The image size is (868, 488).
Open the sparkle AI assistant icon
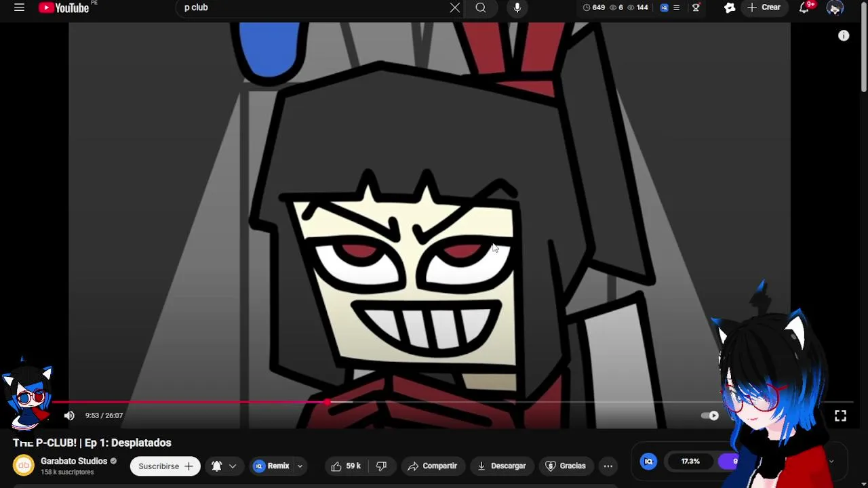[x=730, y=7]
